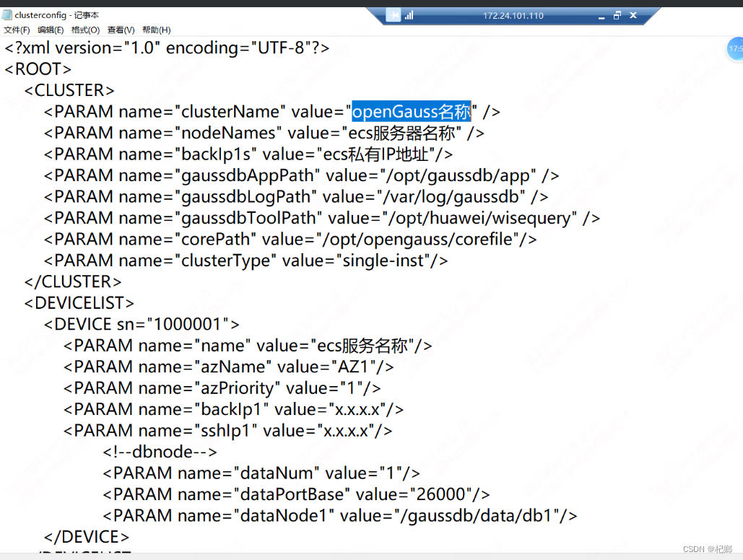The width and height of the screenshot is (743, 560).
Task: Click the dataNode1 value /gaussdb/data/db1
Action: 477,516
